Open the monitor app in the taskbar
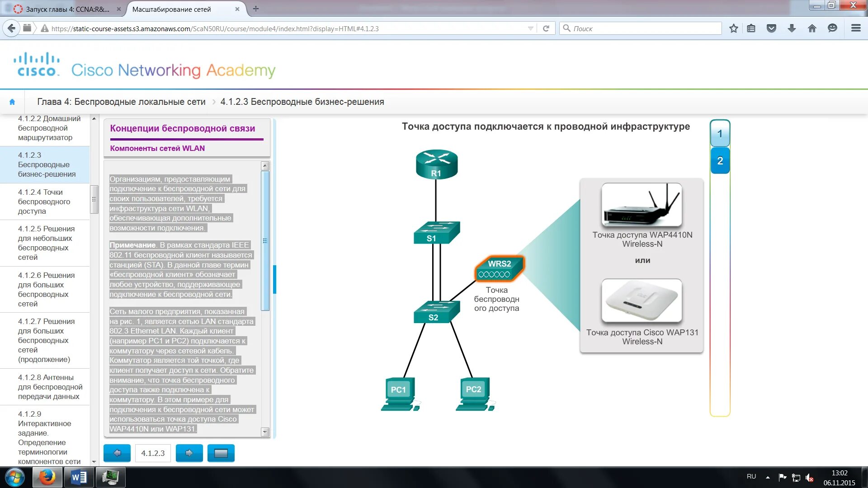Image resolution: width=868 pixels, height=488 pixels. tap(110, 477)
